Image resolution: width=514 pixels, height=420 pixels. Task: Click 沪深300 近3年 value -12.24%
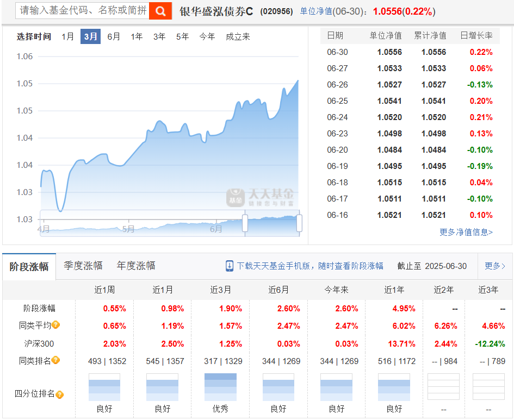tap(490, 344)
